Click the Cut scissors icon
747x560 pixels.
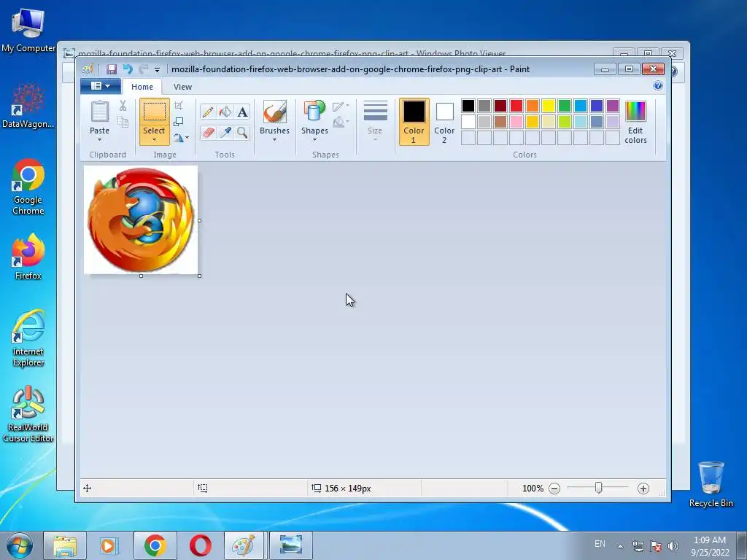coord(123,106)
